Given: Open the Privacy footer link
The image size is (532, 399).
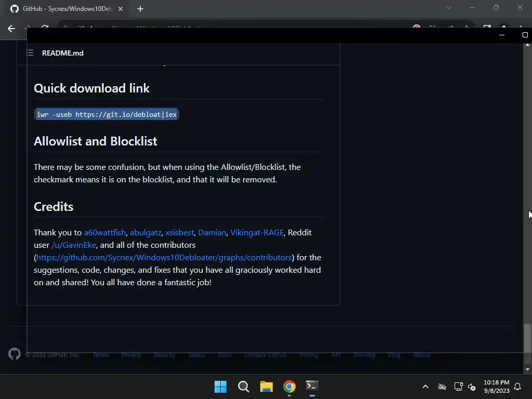Looking at the screenshot, I should pos(131,355).
